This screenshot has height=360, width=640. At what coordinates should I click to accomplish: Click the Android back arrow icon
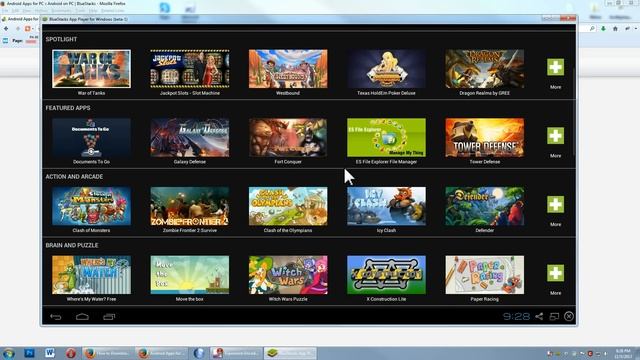click(x=56, y=317)
